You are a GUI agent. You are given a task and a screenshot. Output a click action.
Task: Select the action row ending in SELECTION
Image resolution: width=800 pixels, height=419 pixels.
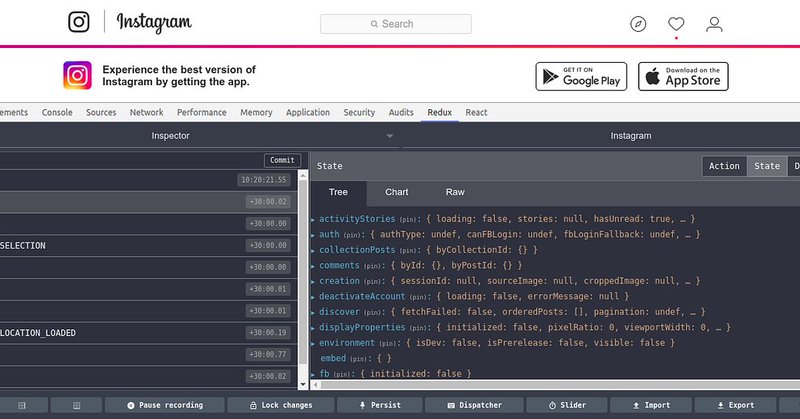[148, 245]
